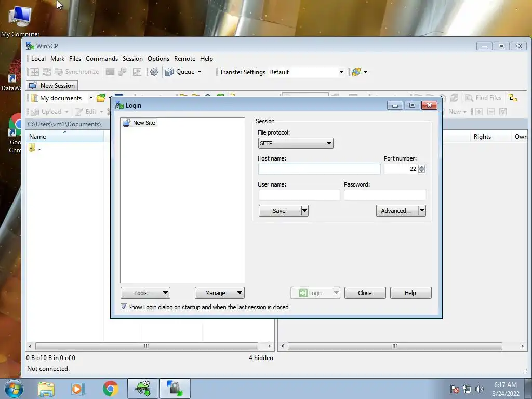Click the remote panel horizontal scrollbar
The width and height of the screenshot is (532, 399).
point(395,346)
